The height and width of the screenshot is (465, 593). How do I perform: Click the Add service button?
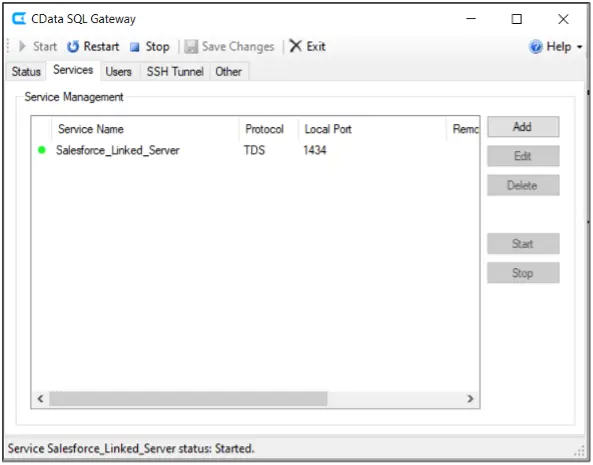click(x=523, y=127)
